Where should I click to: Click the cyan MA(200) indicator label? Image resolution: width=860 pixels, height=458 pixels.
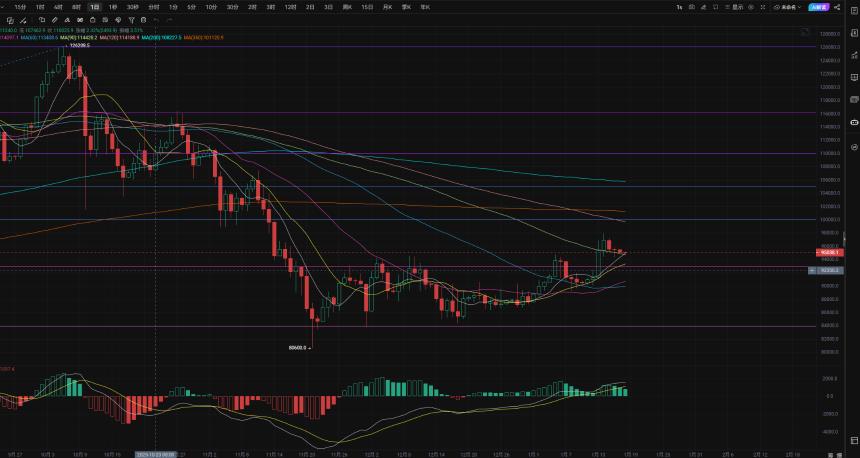pos(161,38)
